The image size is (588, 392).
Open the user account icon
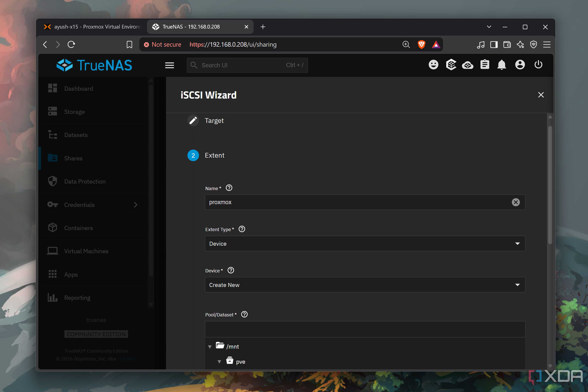[520, 65]
